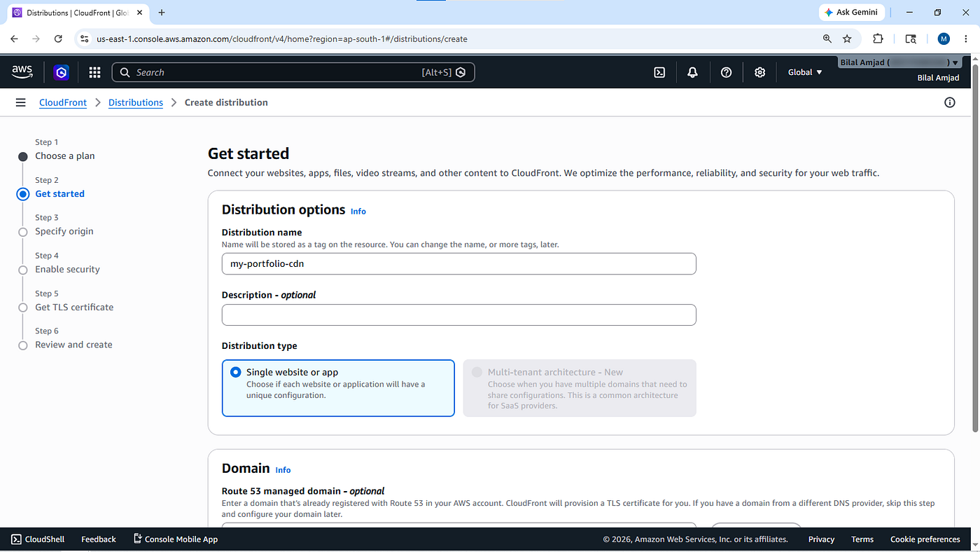Open Info link beside Distribution options
This screenshot has height=552, width=980.
click(358, 211)
